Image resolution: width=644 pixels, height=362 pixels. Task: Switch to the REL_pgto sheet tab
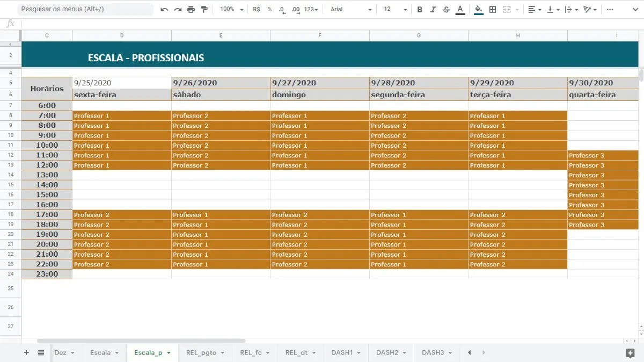coord(205,353)
